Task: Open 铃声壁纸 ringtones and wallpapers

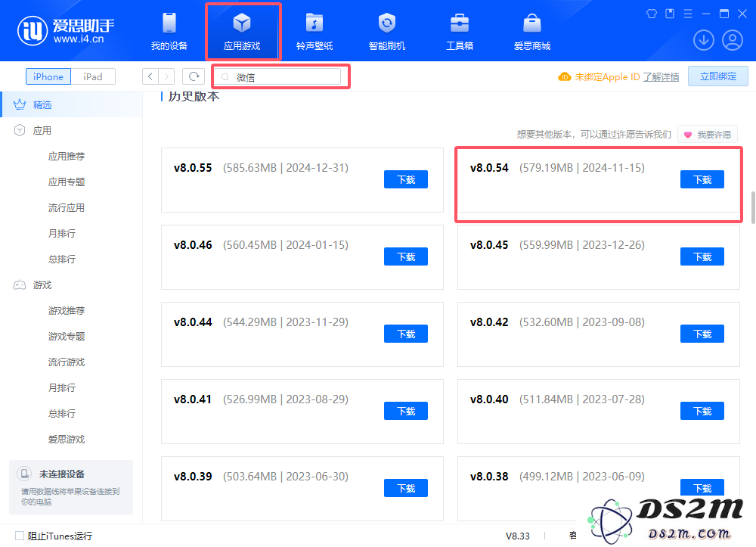Action: click(x=314, y=32)
